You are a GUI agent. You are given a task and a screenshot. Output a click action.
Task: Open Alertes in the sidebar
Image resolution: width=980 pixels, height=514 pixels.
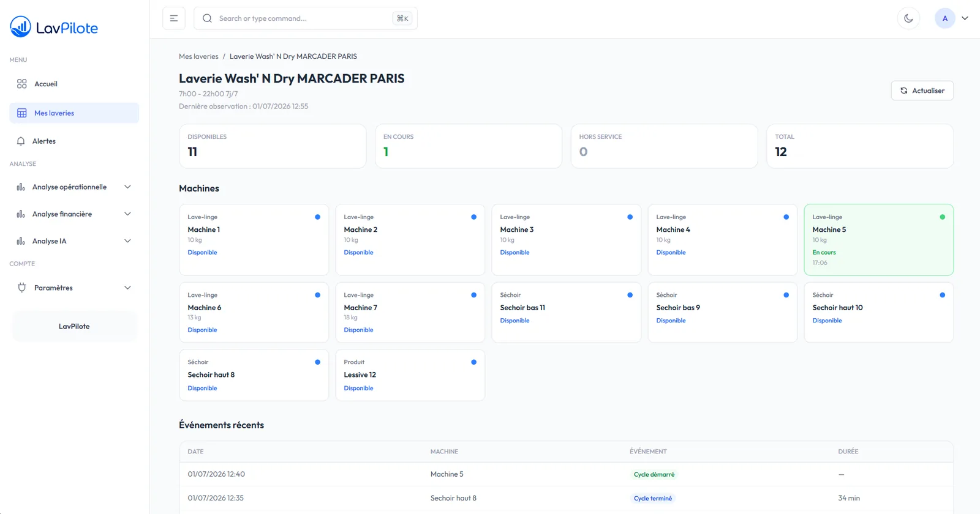(x=74, y=141)
